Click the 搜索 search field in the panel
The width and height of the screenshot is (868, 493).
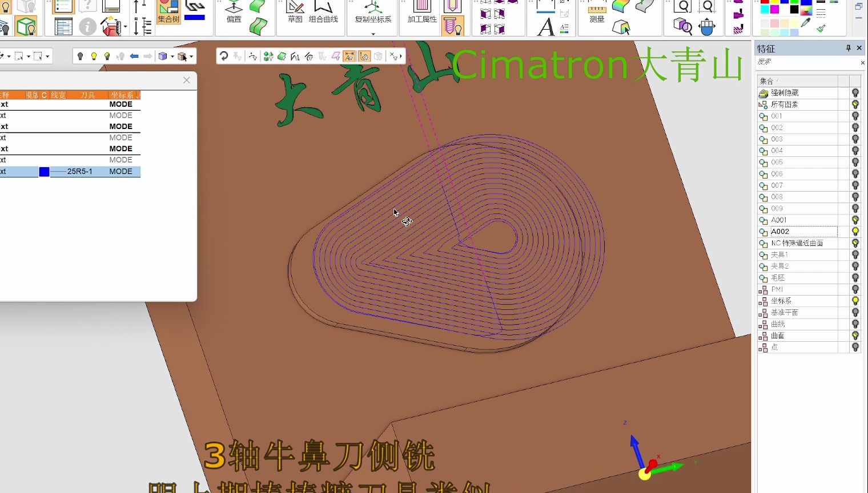pyautogui.click(x=799, y=63)
